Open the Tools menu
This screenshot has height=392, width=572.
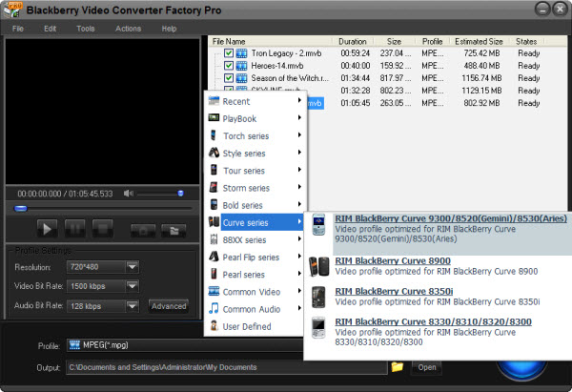[86, 29]
